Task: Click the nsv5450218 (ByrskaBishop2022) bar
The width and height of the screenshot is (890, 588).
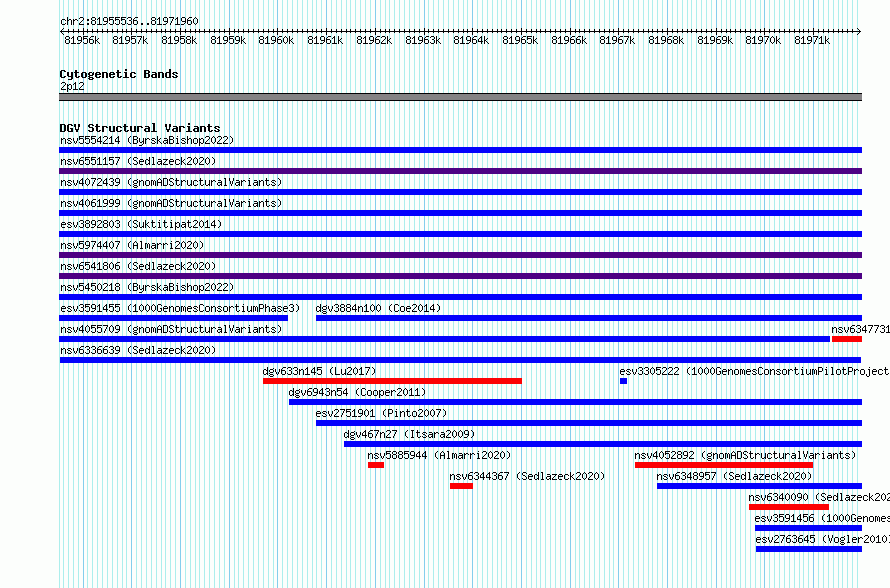Action: click(x=460, y=297)
